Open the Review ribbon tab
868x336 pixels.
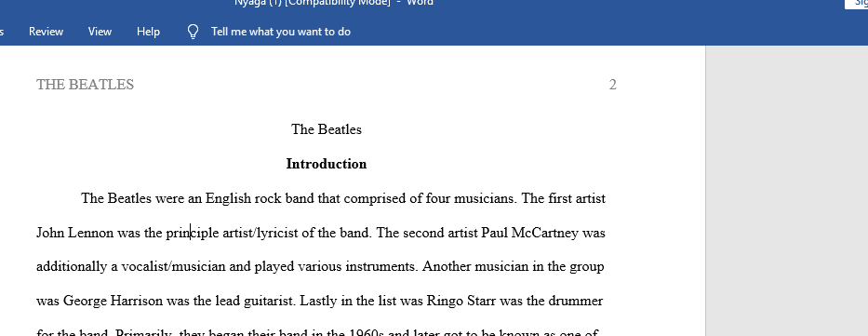point(46,32)
